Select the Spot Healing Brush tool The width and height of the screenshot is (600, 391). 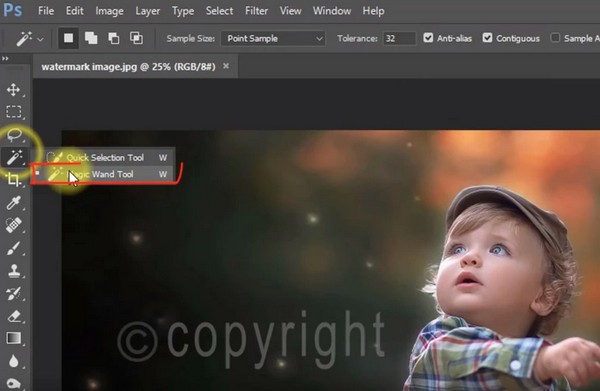click(14, 225)
